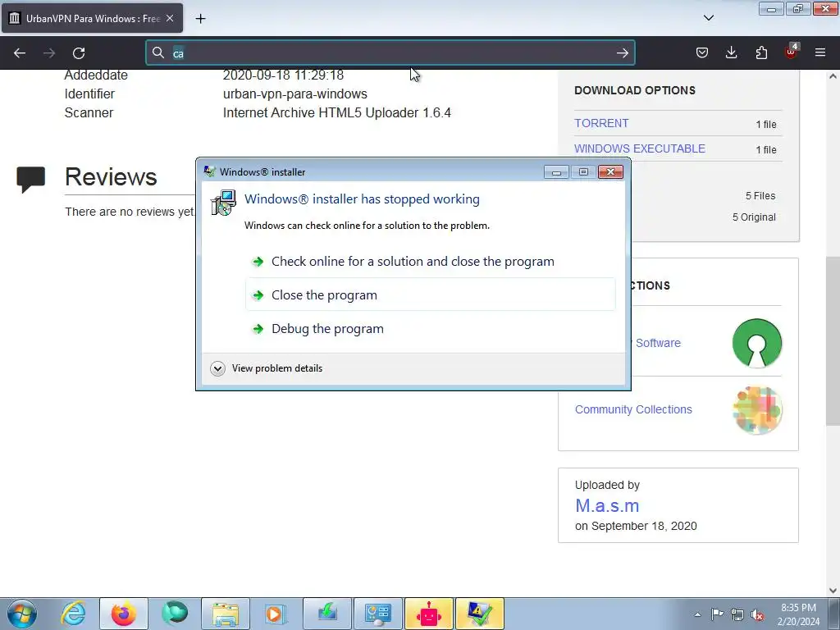Click the browser forward arrow button
This screenshot has width=840, height=630.
[49, 53]
